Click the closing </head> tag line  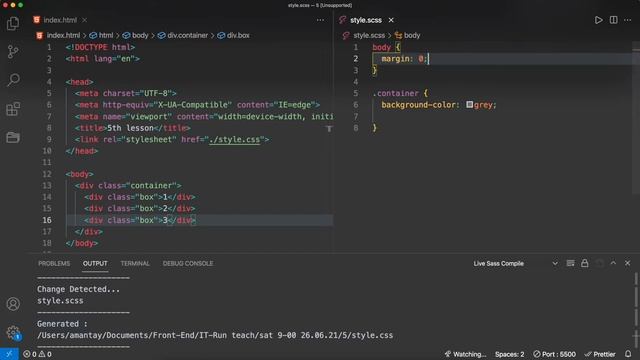coord(82,151)
